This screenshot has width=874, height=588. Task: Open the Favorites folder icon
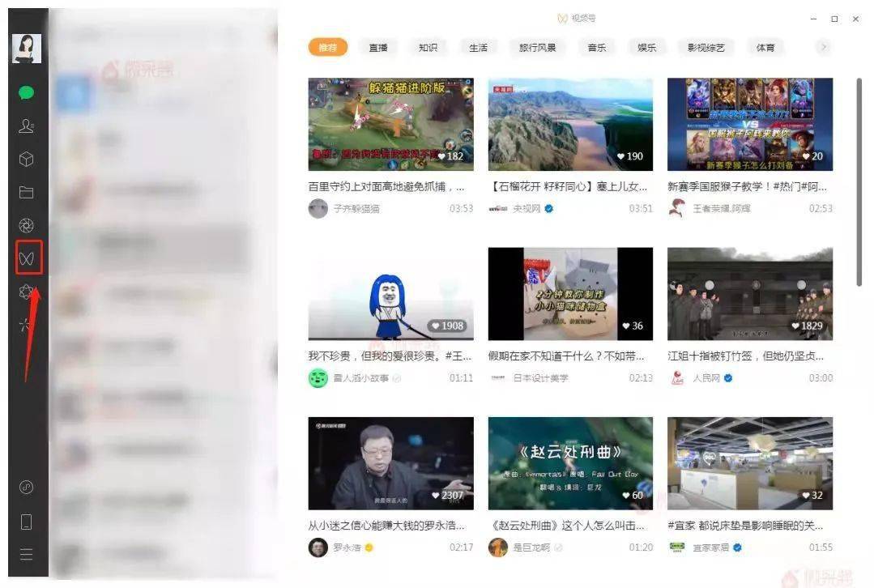pyautogui.click(x=27, y=193)
